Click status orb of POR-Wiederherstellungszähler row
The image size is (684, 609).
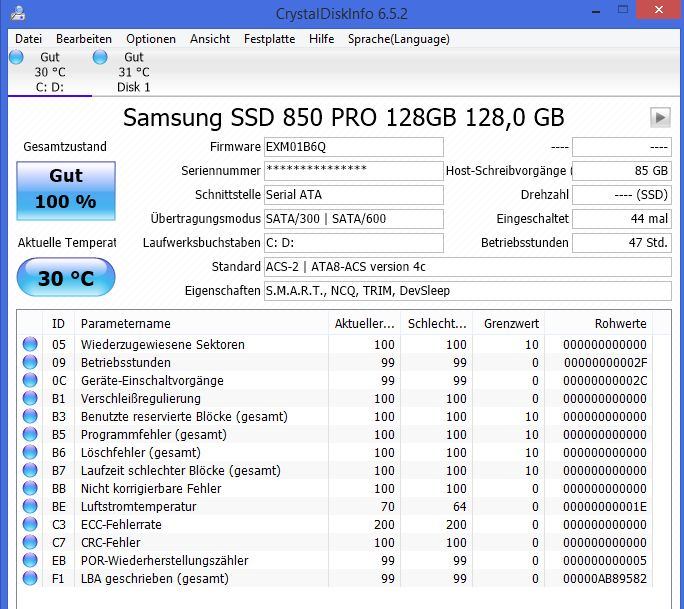pos(30,560)
